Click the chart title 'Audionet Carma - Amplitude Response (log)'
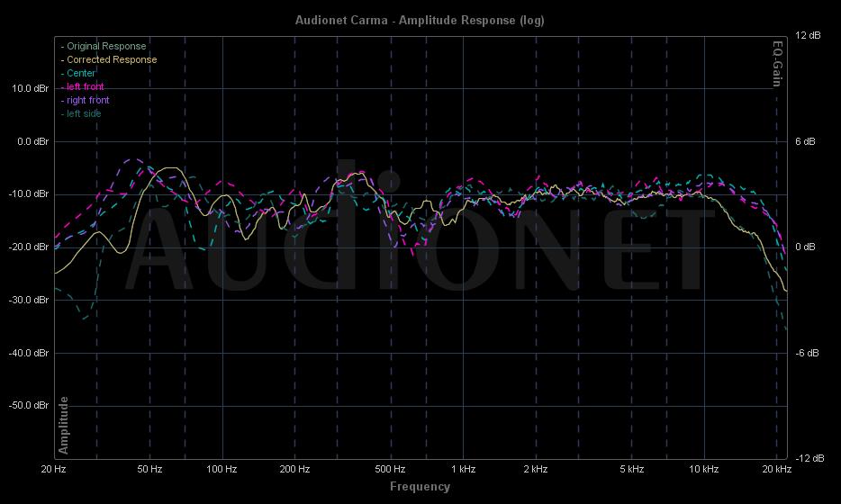This screenshot has height=504, width=841. pyautogui.click(x=420, y=21)
